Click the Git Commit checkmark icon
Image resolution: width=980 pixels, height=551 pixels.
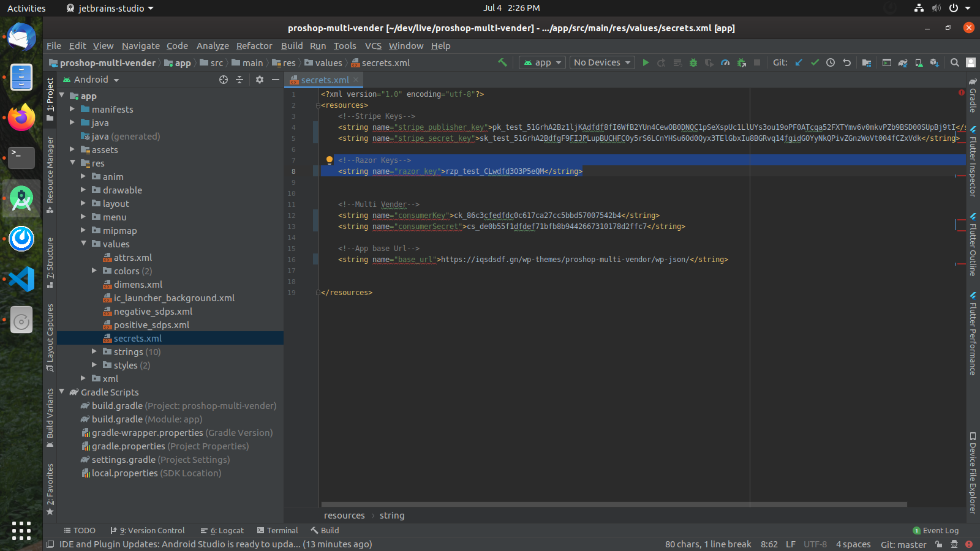(x=815, y=62)
